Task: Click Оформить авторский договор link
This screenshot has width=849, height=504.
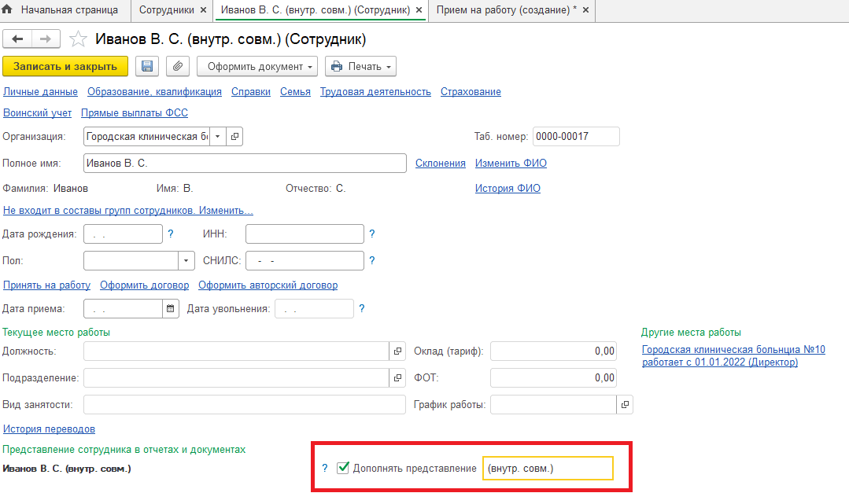Action: pyautogui.click(x=268, y=285)
